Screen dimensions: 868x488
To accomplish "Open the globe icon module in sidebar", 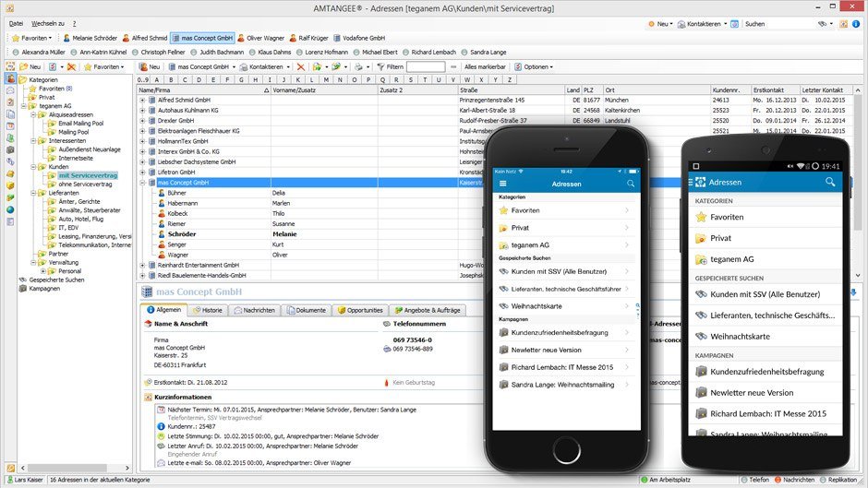I will point(10,210).
